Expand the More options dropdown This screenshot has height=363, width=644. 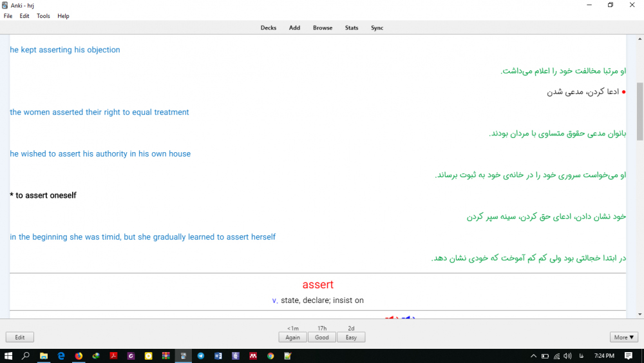point(623,337)
